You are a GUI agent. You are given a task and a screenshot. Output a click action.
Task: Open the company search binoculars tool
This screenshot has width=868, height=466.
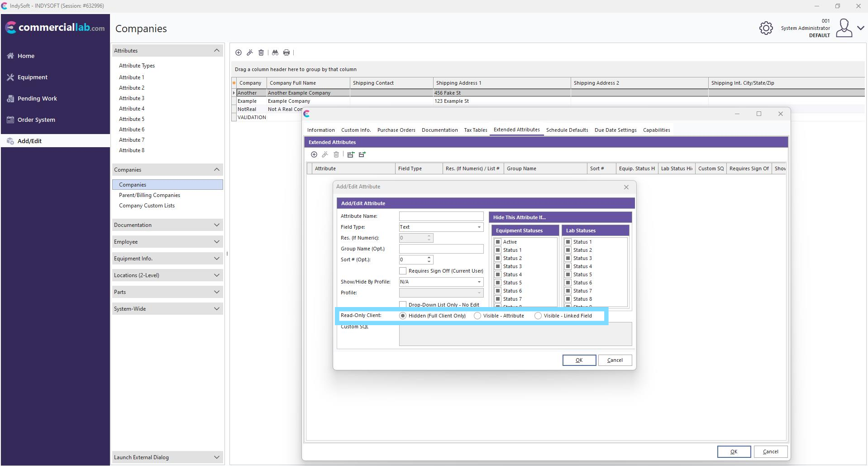pyautogui.click(x=275, y=53)
